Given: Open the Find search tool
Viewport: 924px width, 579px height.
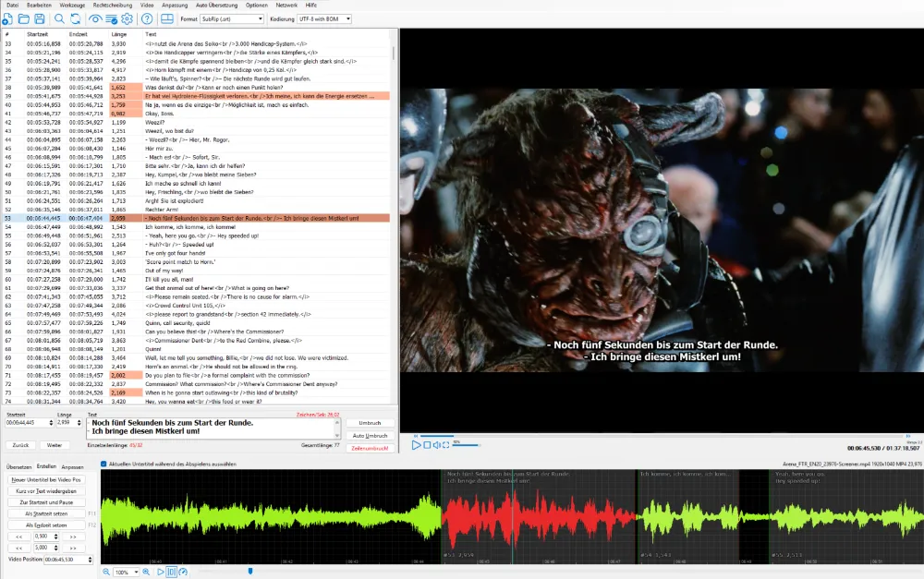Looking at the screenshot, I should [58, 20].
